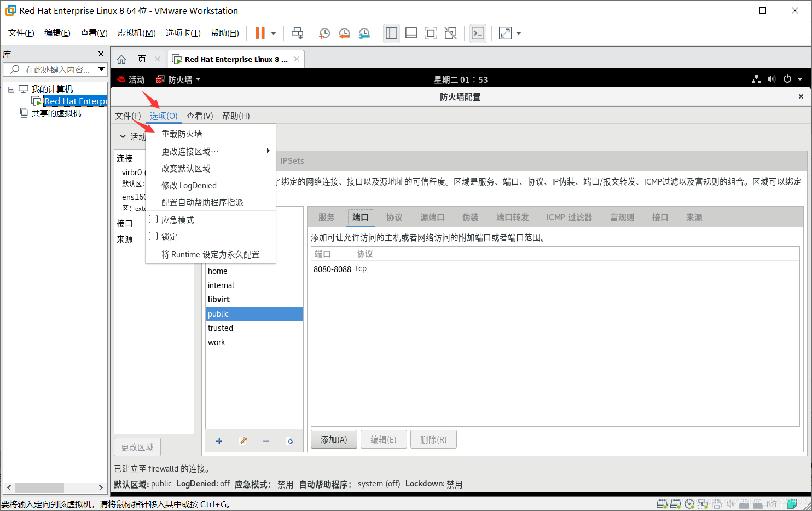This screenshot has height=511, width=812.
Task: Open stretch guest options dropdown arrow
Action: [x=519, y=33]
